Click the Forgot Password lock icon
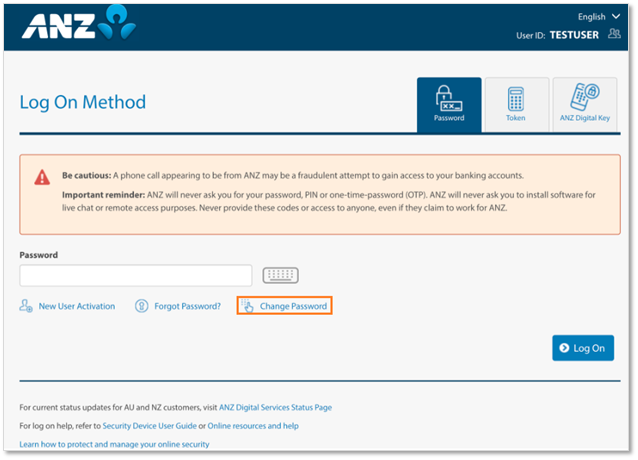 142,306
